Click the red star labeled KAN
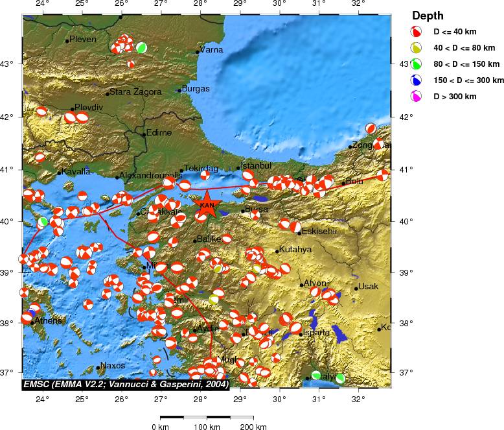The height and width of the screenshot is (430, 504). 207,205
